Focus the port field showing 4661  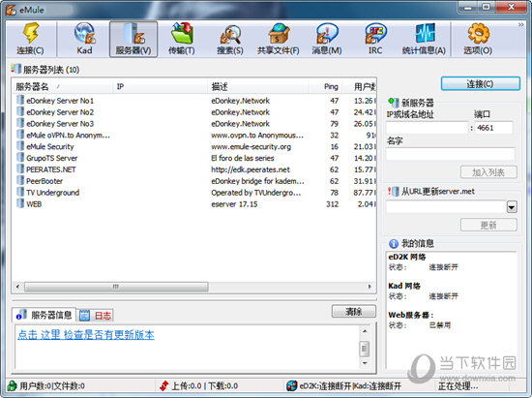[x=493, y=128]
